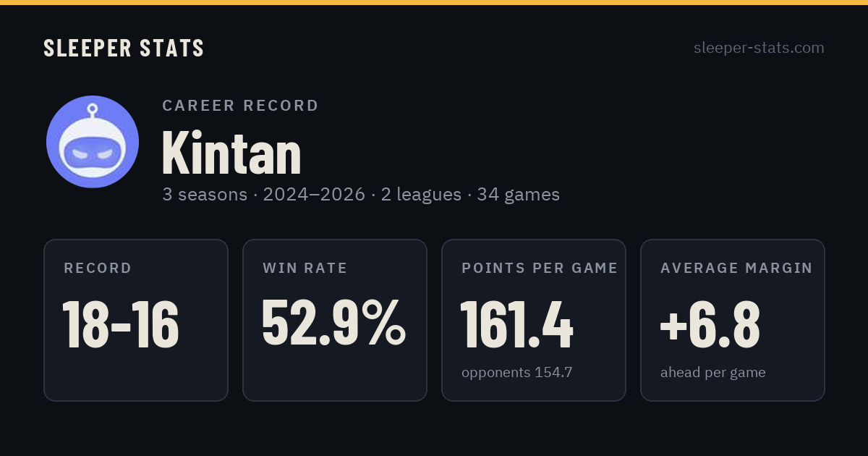This screenshot has height=456, width=868.
Task: Open the sleeper-stats.com link
Action: point(759,48)
